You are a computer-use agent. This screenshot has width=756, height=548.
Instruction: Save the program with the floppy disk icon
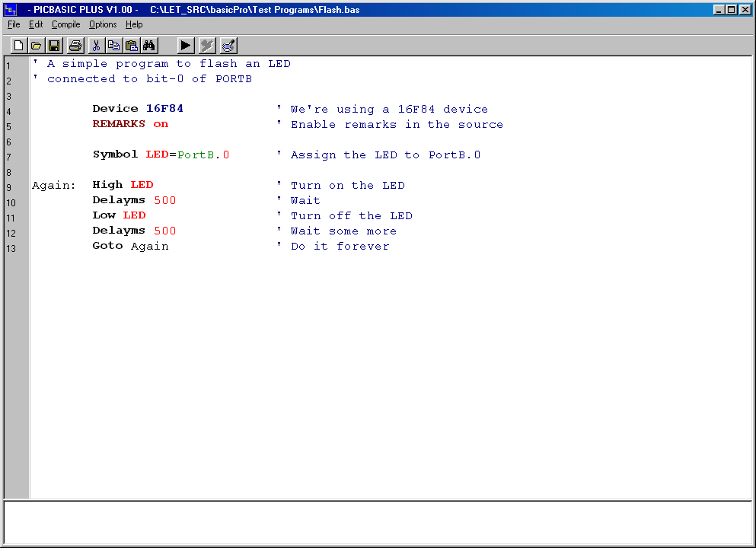pyautogui.click(x=54, y=46)
